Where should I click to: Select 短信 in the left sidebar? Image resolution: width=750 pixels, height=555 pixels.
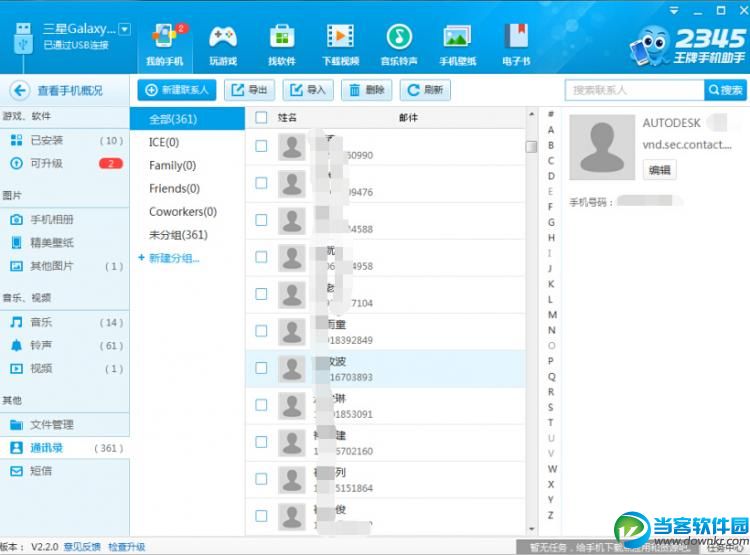pyautogui.click(x=41, y=471)
